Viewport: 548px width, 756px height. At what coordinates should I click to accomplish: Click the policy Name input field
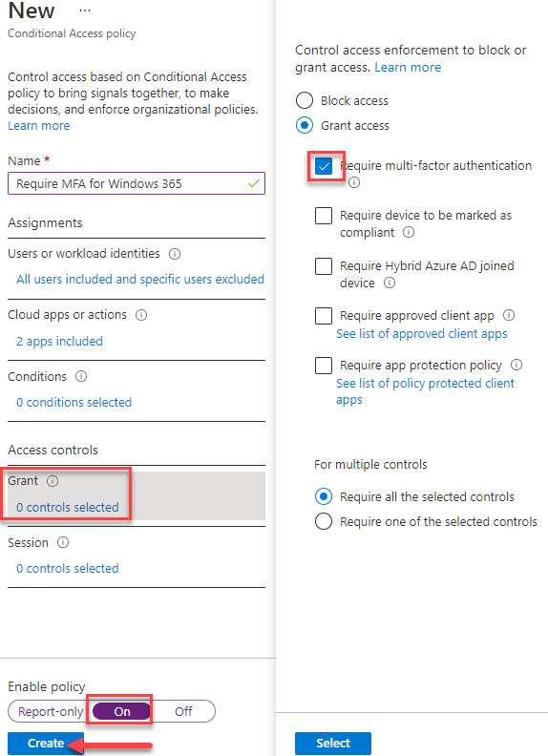[x=137, y=183]
